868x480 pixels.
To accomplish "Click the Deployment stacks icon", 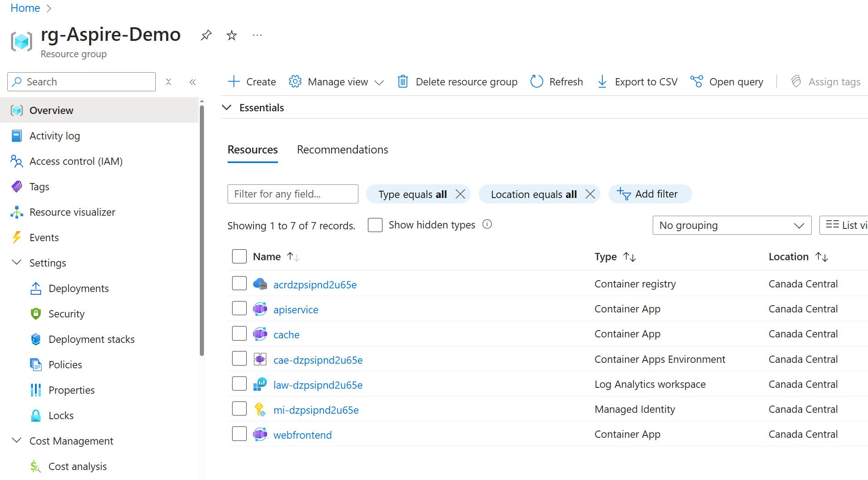I will coord(36,339).
